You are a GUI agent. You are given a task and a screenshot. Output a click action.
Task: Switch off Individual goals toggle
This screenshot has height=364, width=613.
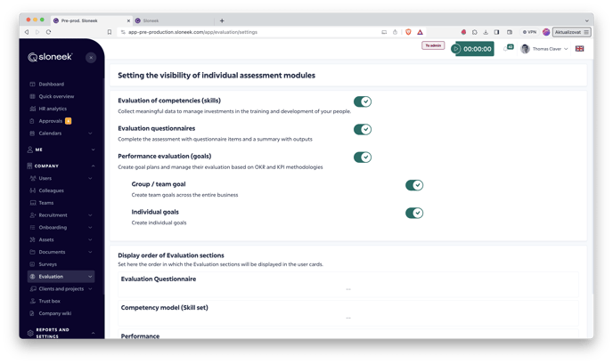(414, 213)
